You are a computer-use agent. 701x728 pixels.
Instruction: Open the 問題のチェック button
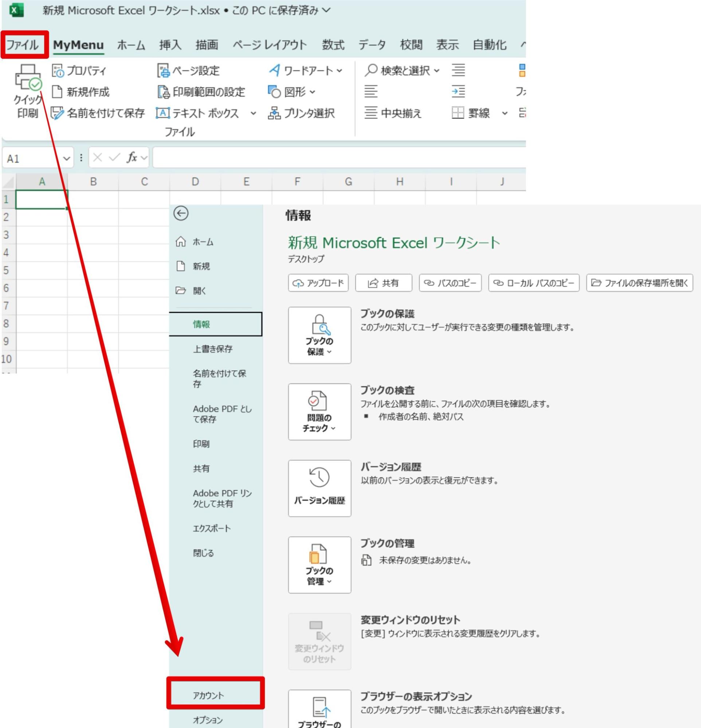coord(319,412)
